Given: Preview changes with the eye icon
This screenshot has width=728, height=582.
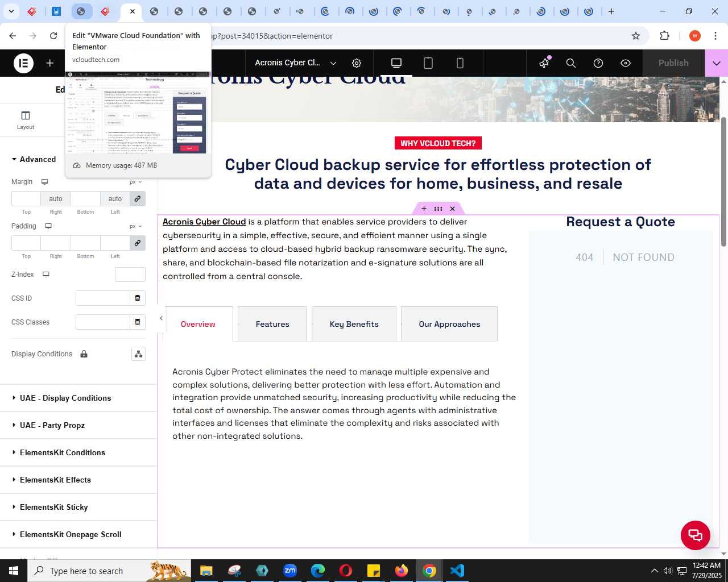Looking at the screenshot, I should tap(626, 63).
